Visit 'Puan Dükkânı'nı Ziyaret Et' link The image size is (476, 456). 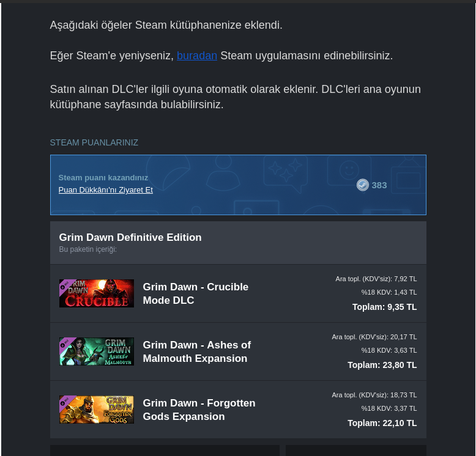click(x=106, y=190)
